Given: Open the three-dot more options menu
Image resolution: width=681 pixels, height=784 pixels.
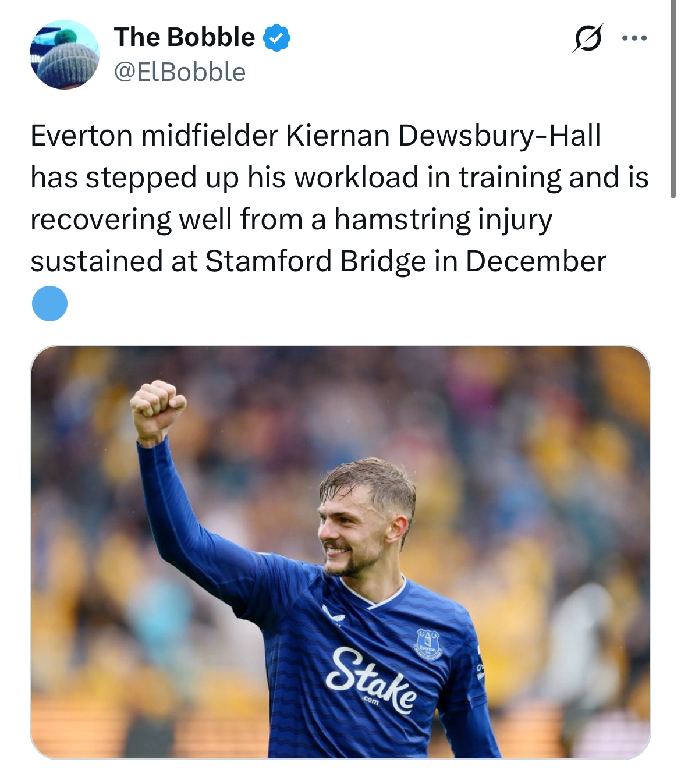Looking at the screenshot, I should pos(634,38).
